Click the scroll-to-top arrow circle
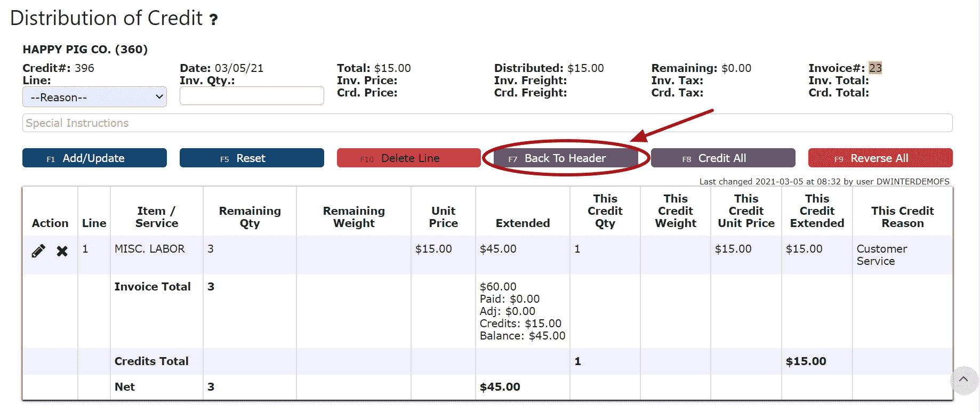 pyautogui.click(x=963, y=379)
